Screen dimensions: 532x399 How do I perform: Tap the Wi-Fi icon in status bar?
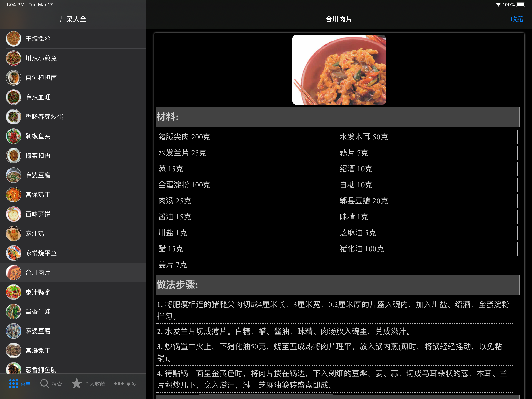click(x=498, y=4)
